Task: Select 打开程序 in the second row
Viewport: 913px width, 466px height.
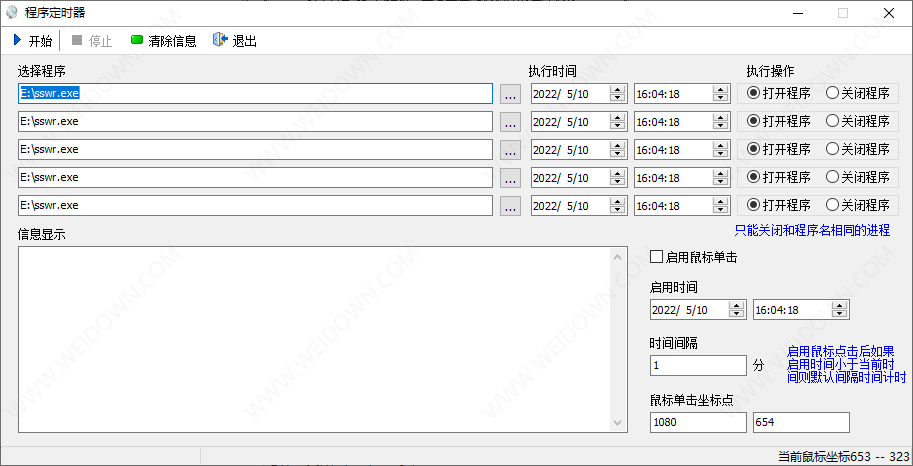Action: pyautogui.click(x=778, y=121)
